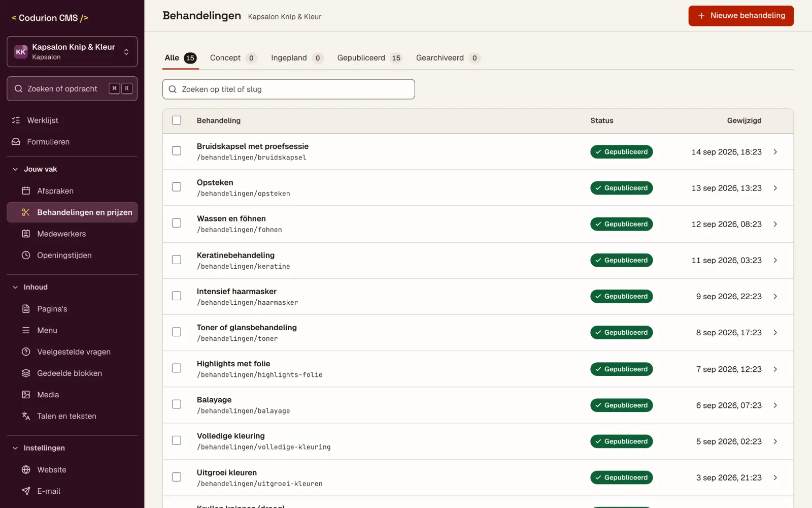Open the Kapsalon Knip & Kleur switcher
This screenshot has width=812, height=508.
(72, 51)
